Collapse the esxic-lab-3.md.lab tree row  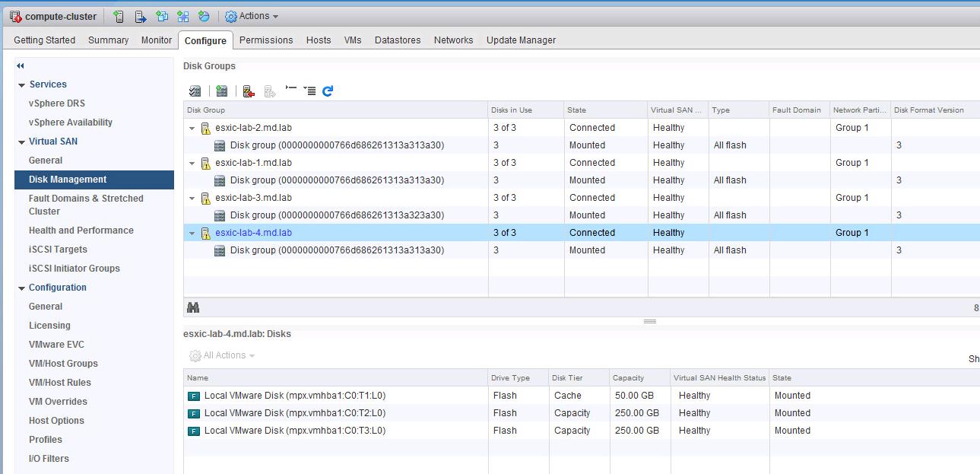pos(192,199)
